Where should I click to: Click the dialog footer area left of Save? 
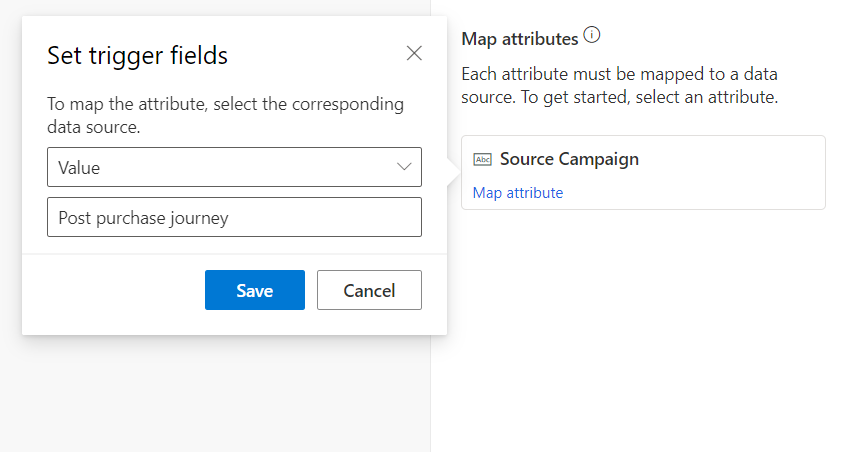pos(110,290)
